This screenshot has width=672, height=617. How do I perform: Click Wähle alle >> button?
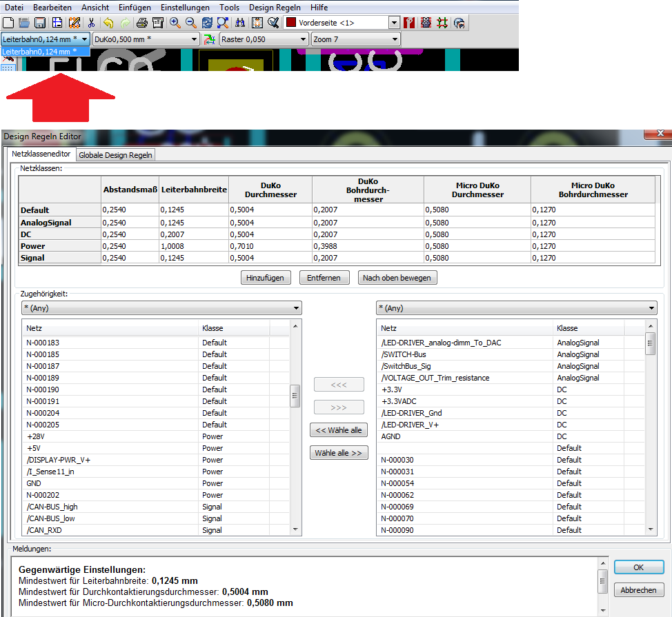339,452
